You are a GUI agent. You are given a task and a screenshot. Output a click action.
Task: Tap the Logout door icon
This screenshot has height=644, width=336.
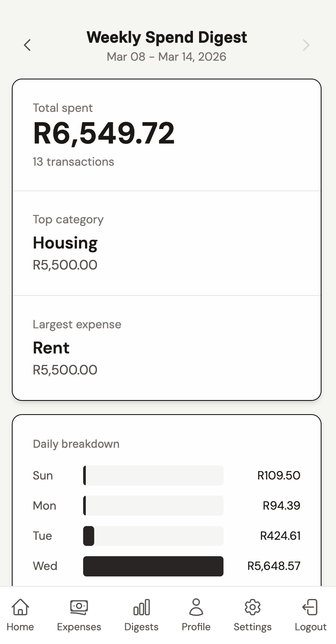click(x=310, y=607)
